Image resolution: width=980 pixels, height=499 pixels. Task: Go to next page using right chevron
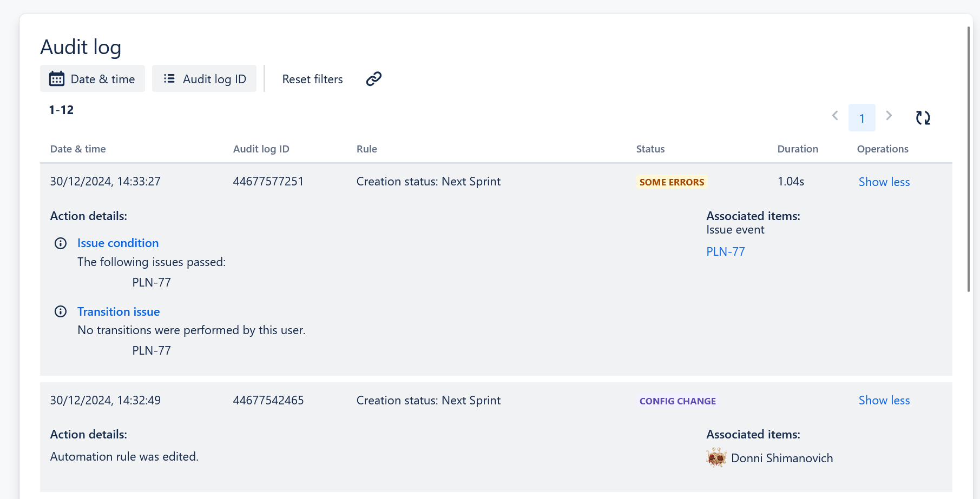point(889,116)
